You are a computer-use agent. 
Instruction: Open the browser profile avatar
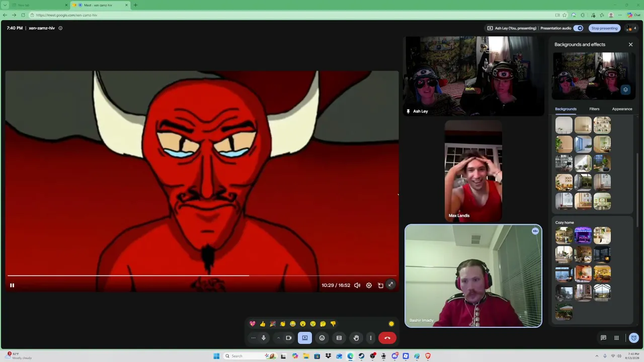[611, 15]
